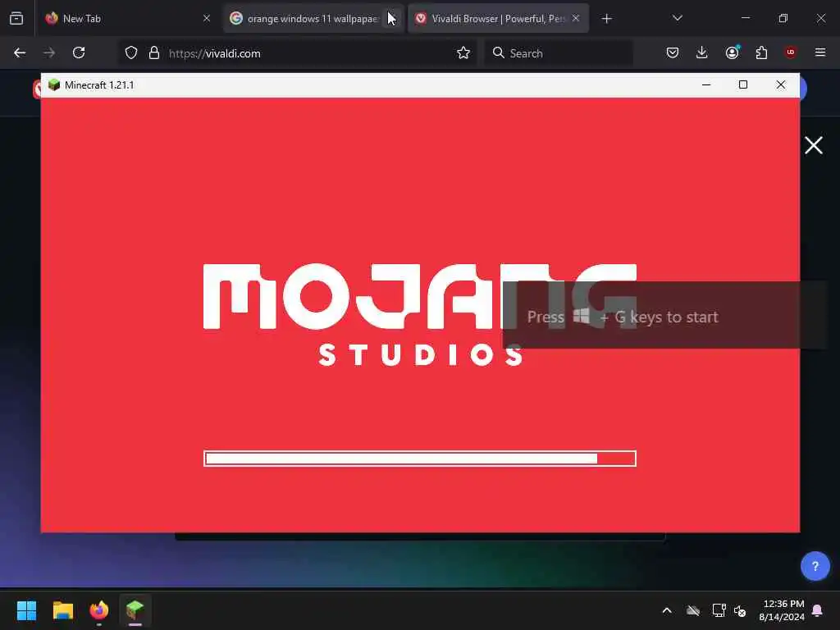This screenshot has width=840, height=630.
Task: Click the blue help question mark button
Action: [815, 566]
